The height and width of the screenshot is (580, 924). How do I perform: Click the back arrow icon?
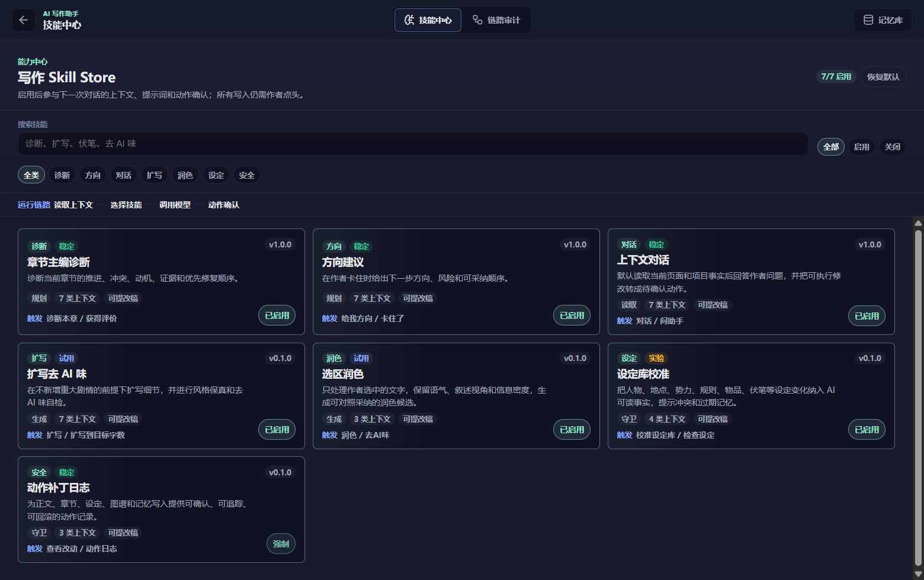[x=24, y=20]
